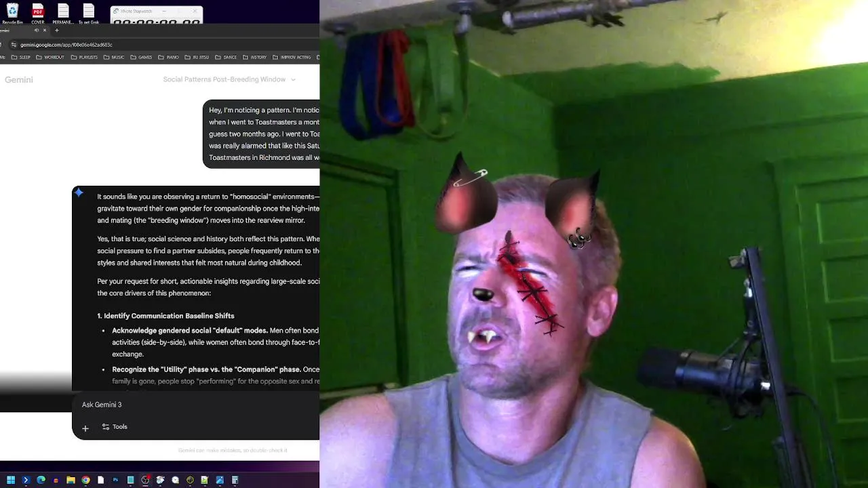The width and height of the screenshot is (868, 488).
Task: Open the Calculator taskbar icon
Action: [235, 480]
